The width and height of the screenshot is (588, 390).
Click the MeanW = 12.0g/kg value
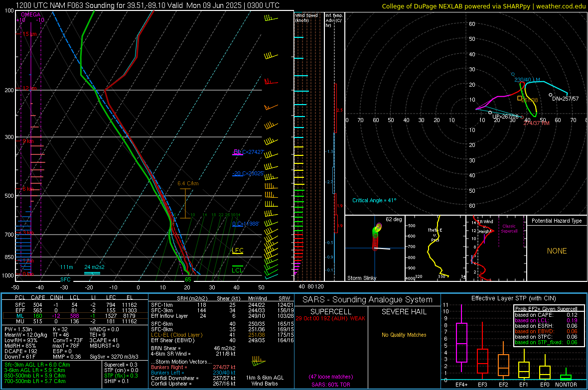point(26,335)
